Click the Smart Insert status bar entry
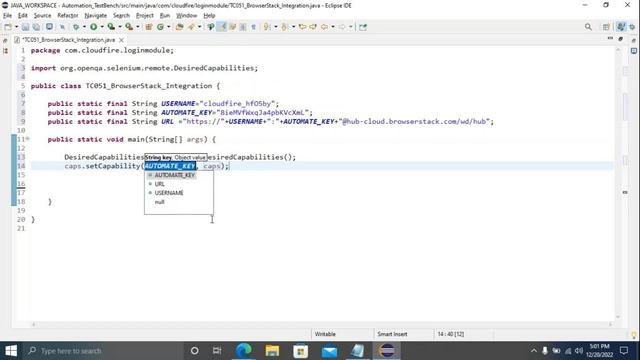The image size is (640, 360). 392,334
